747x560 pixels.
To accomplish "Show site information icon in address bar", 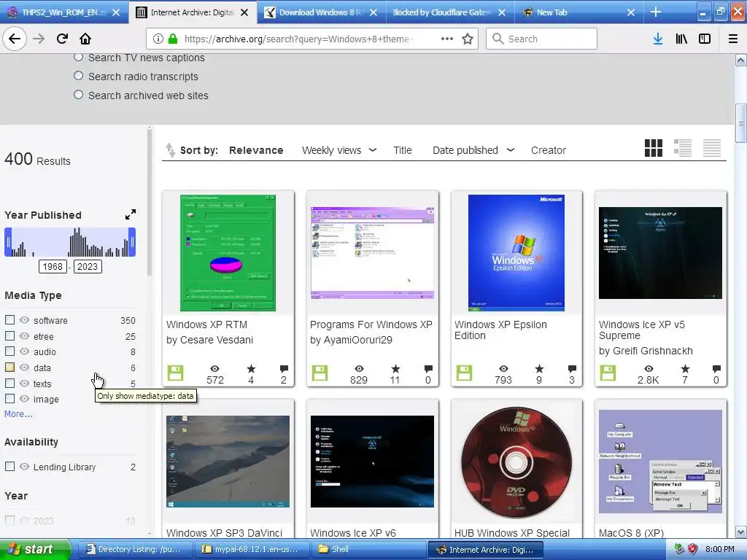I will (158, 39).
